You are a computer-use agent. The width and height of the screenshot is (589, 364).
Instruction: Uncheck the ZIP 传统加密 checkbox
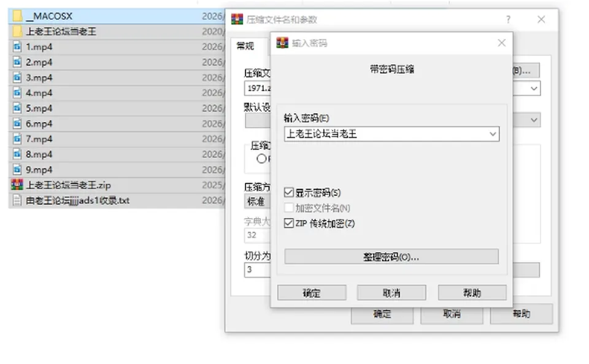[289, 223]
